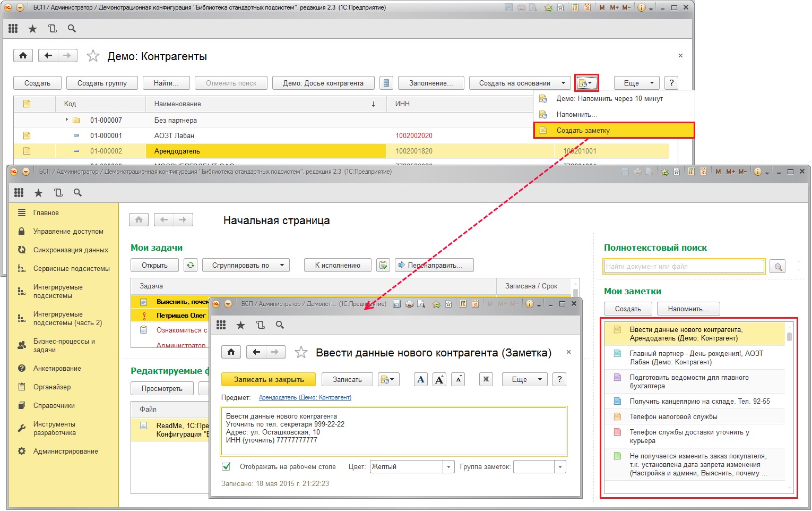
Task: Open reminder dropdown icon in note window
Action: coord(388,379)
